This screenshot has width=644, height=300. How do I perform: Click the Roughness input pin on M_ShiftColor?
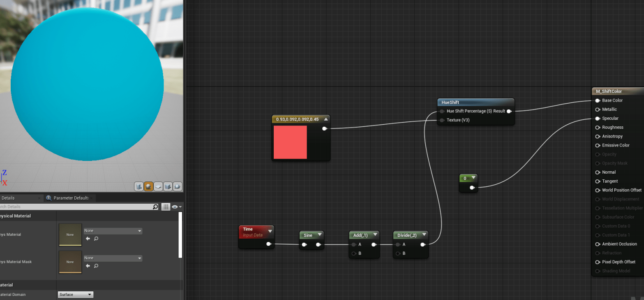pyautogui.click(x=598, y=128)
